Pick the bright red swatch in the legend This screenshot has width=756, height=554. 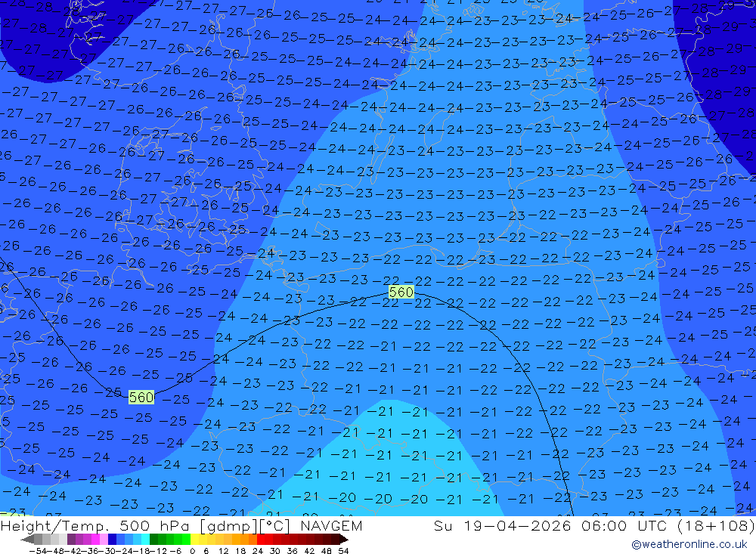tap(261, 540)
